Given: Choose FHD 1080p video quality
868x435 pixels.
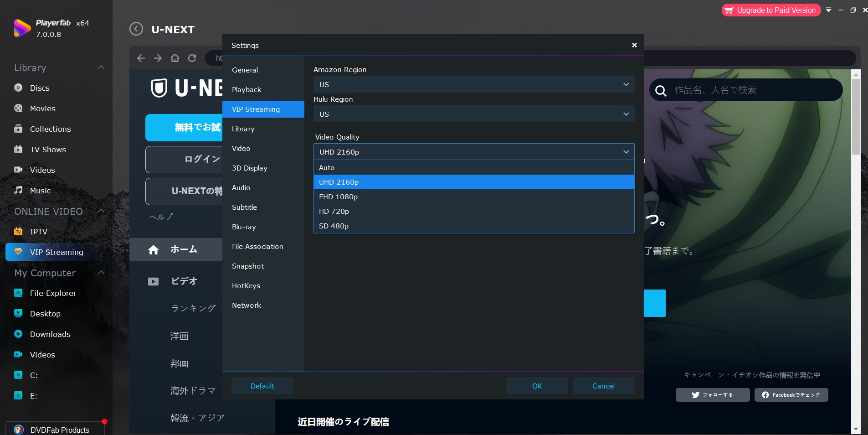Looking at the screenshot, I should pyautogui.click(x=474, y=197).
